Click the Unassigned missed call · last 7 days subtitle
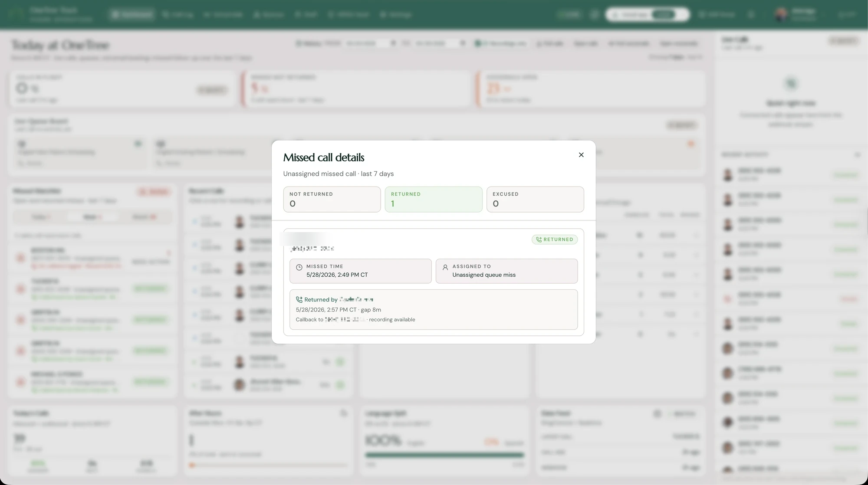Viewport: 868px width, 485px height. pyautogui.click(x=339, y=174)
